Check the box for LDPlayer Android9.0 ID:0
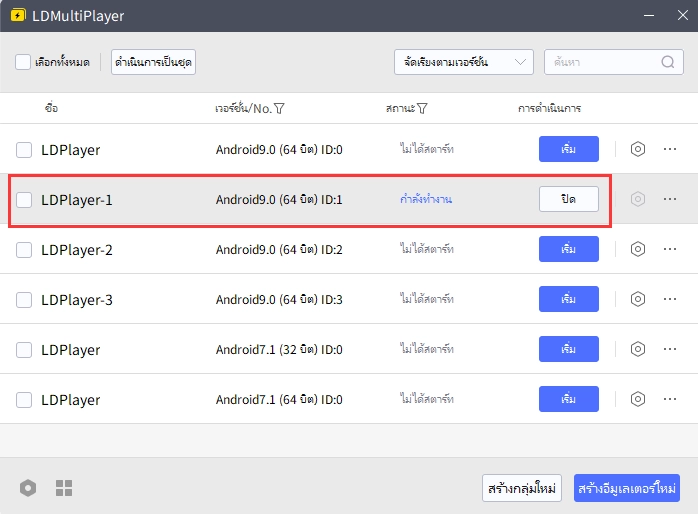Image resolution: width=698 pixels, height=514 pixels. tap(24, 150)
